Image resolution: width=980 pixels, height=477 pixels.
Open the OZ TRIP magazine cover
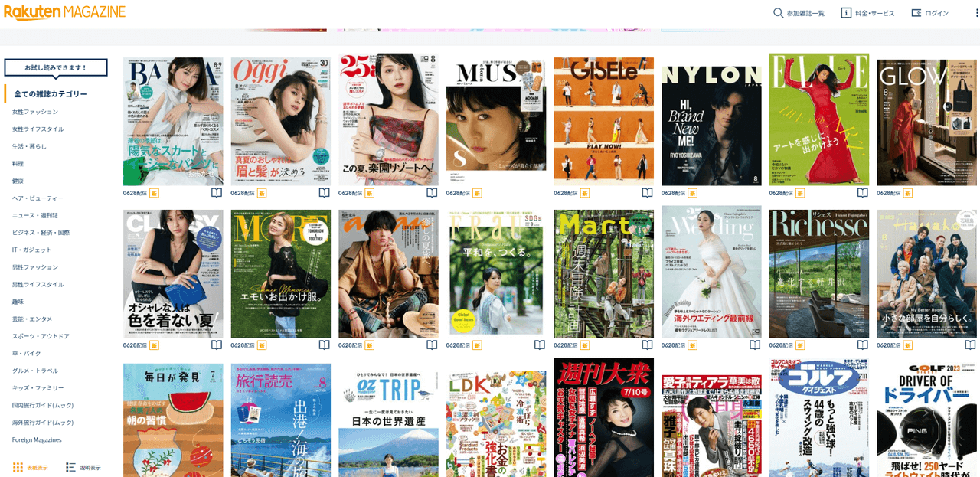[x=388, y=420]
